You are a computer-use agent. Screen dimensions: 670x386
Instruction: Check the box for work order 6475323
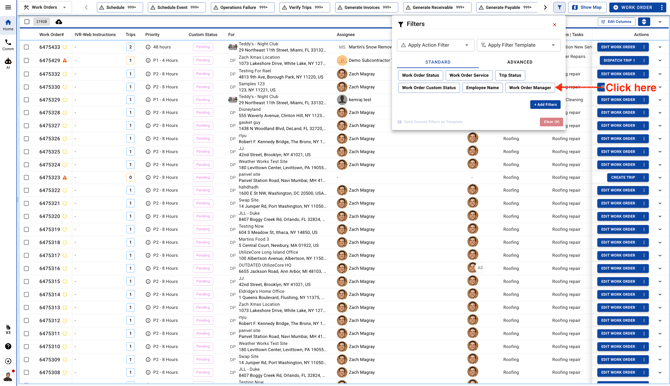[x=26, y=177]
